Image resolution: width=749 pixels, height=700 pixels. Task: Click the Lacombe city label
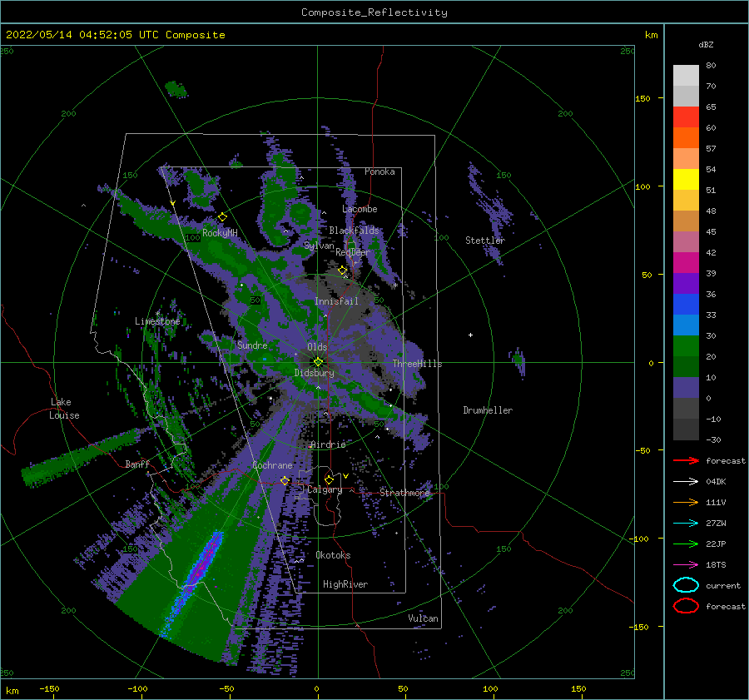[360, 209]
